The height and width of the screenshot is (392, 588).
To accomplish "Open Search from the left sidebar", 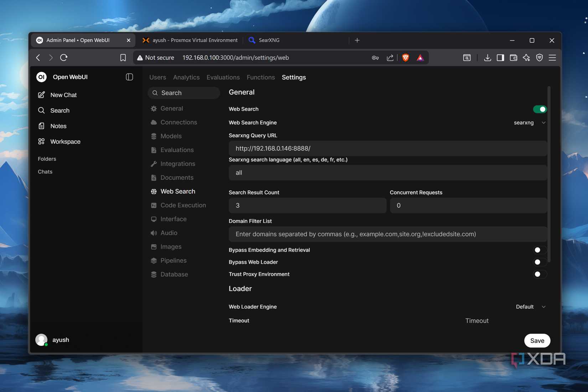I will (x=60, y=110).
